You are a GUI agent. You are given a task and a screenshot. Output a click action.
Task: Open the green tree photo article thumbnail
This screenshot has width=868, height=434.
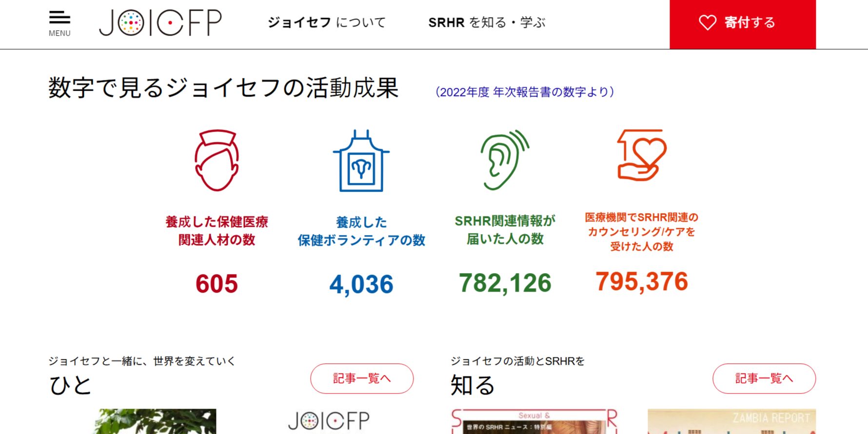pos(155,421)
